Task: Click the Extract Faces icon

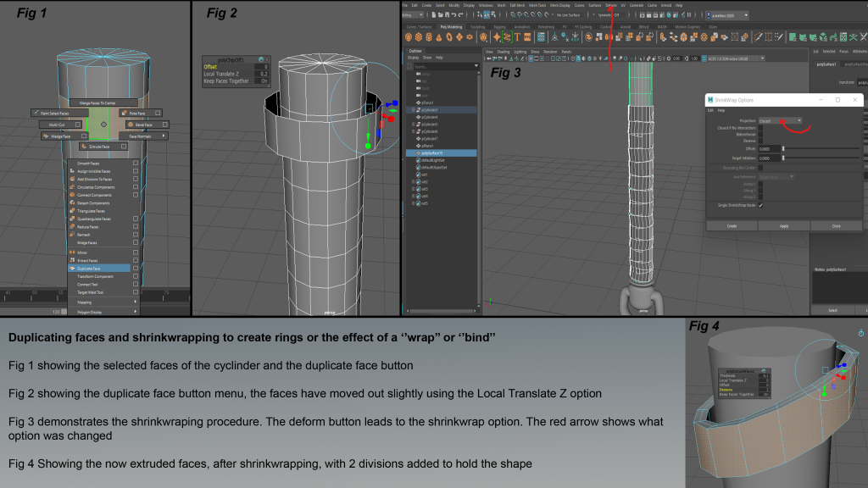Action: pos(72,261)
